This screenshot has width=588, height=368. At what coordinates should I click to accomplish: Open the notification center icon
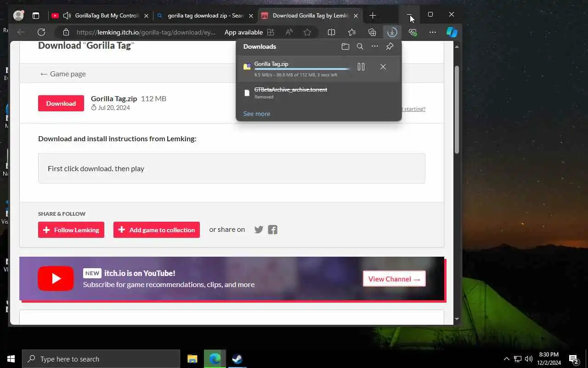[x=574, y=359]
